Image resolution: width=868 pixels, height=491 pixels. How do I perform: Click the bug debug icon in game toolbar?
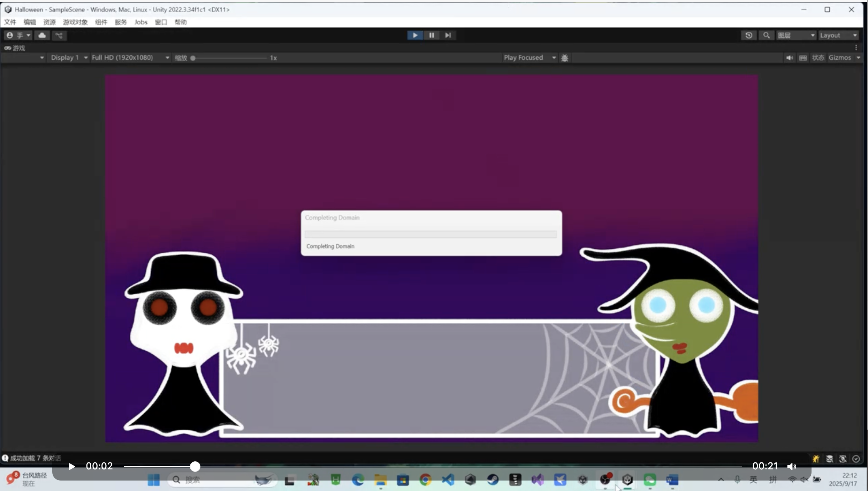tap(564, 58)
